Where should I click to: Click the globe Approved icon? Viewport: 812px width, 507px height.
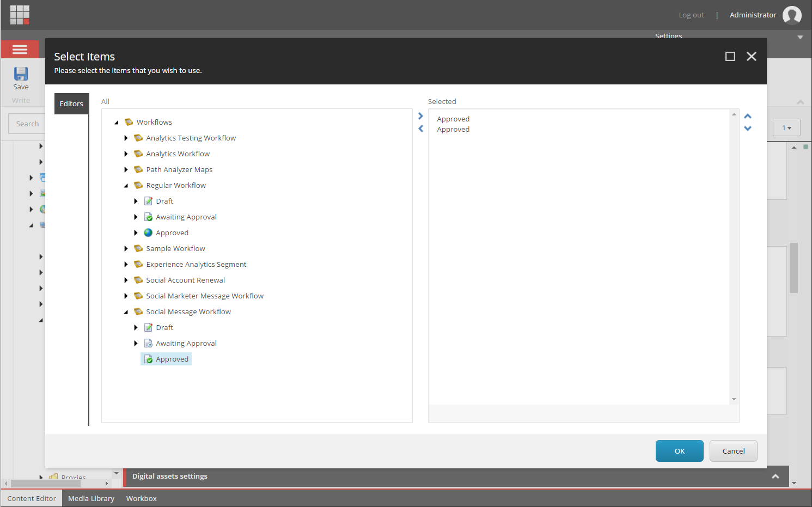148,233
